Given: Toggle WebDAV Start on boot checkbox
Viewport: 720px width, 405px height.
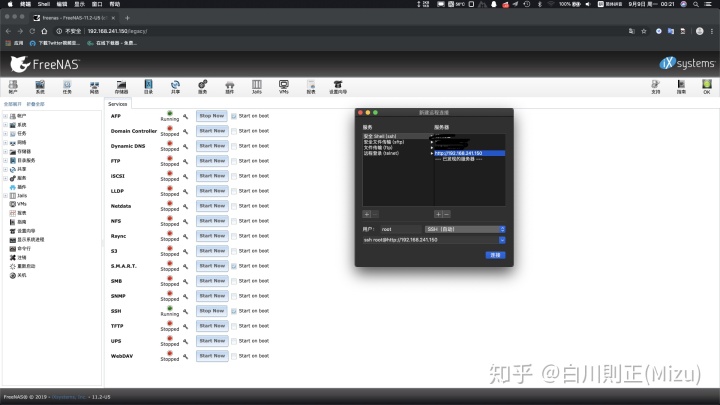Looking at the screenshot, I should [234, 356].
